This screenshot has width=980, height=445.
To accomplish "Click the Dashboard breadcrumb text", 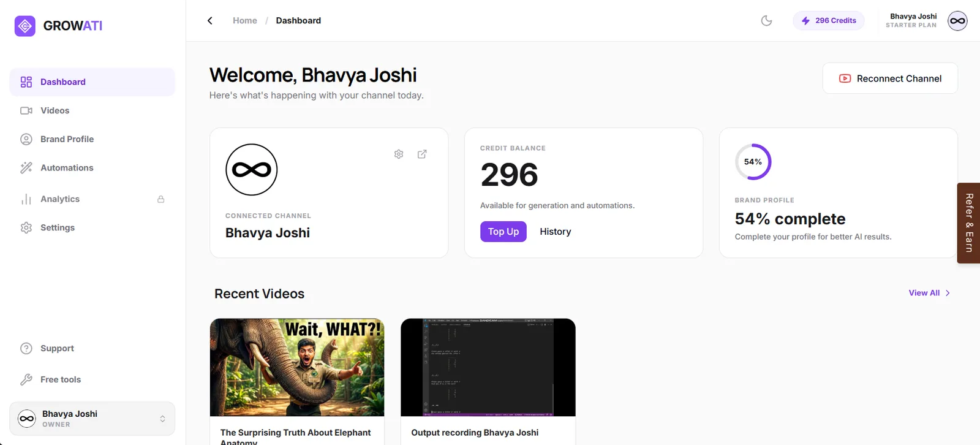I will pos(298,20).
